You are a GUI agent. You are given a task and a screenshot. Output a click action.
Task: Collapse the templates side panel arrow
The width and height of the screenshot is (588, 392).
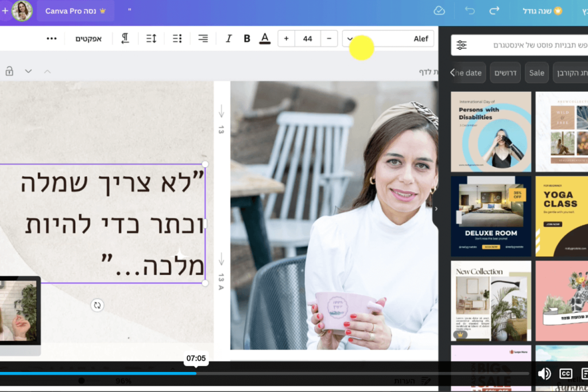[436, 209]
